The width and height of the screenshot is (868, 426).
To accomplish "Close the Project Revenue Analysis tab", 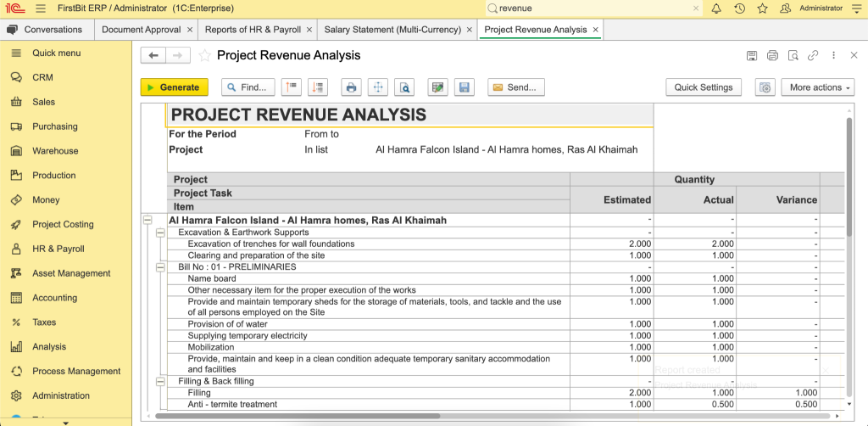I will [x=596, y=30].
